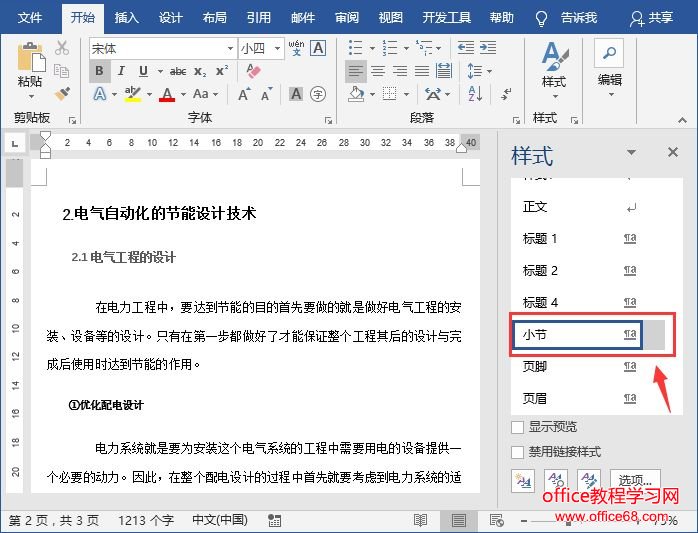The width and height of the screenshot is (698, 533).
Task: Justify the paragraph text
Action: pyautogui.click(x=422, y=71)
